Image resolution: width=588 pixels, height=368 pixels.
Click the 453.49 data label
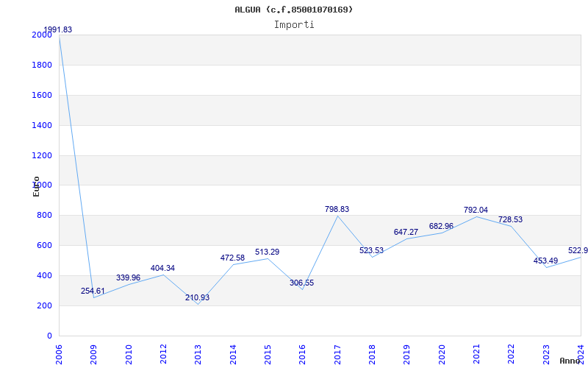545,261
